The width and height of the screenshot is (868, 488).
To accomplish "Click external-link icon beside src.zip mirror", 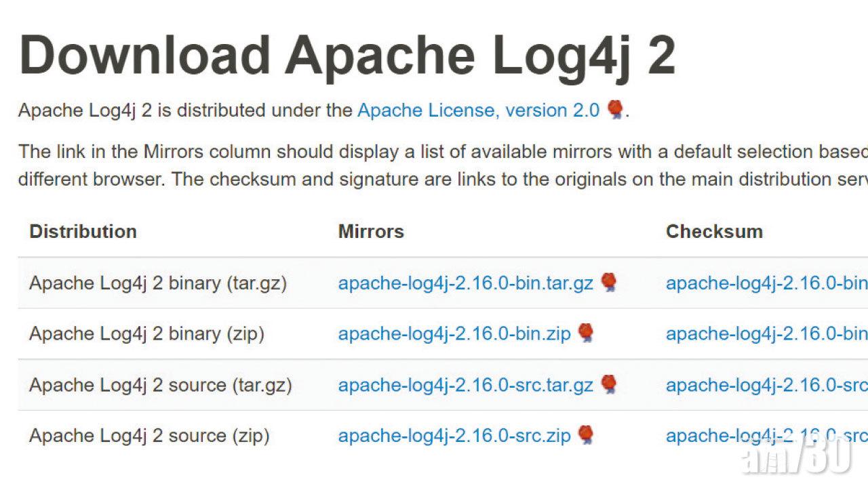I will click(x=586, y=434).
